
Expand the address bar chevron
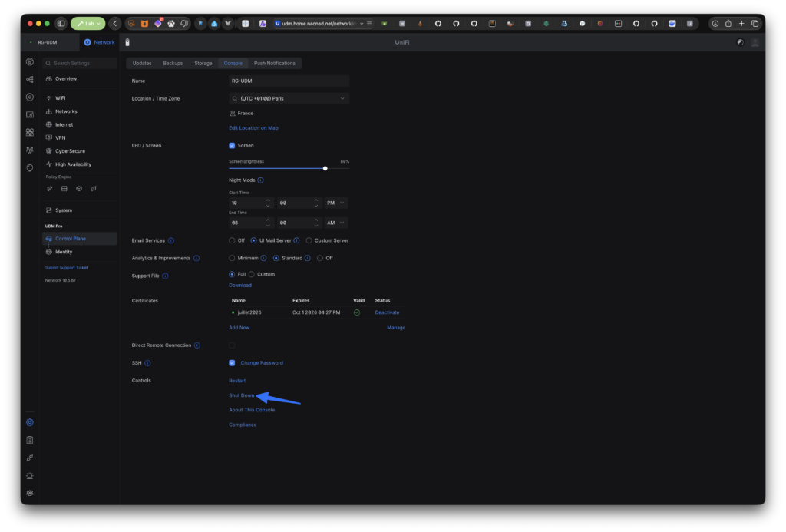point(362,24)
